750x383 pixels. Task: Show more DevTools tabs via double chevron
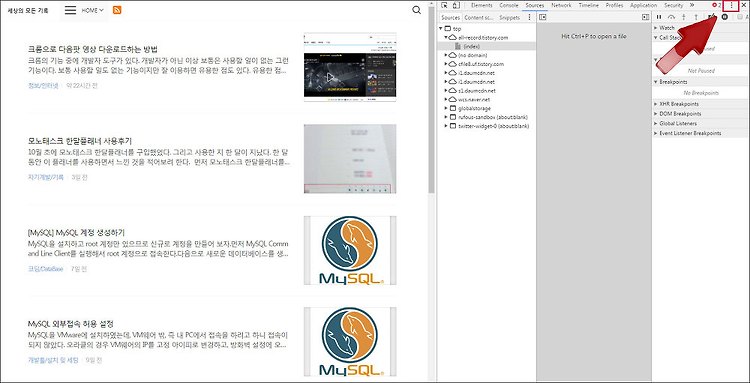pos(692,5)
